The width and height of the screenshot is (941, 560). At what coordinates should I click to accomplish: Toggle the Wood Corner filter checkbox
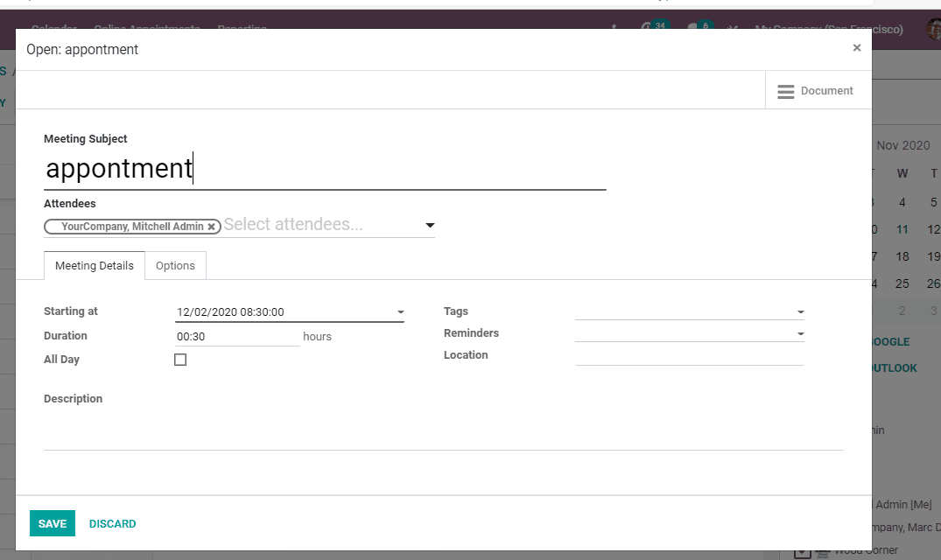(x=803, y=551)
